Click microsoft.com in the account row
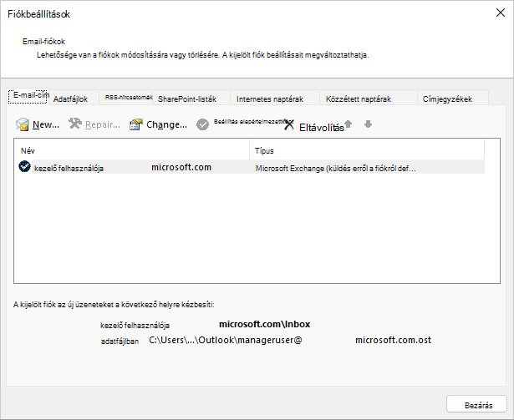514x420 pixels. [x=181, y=167]
